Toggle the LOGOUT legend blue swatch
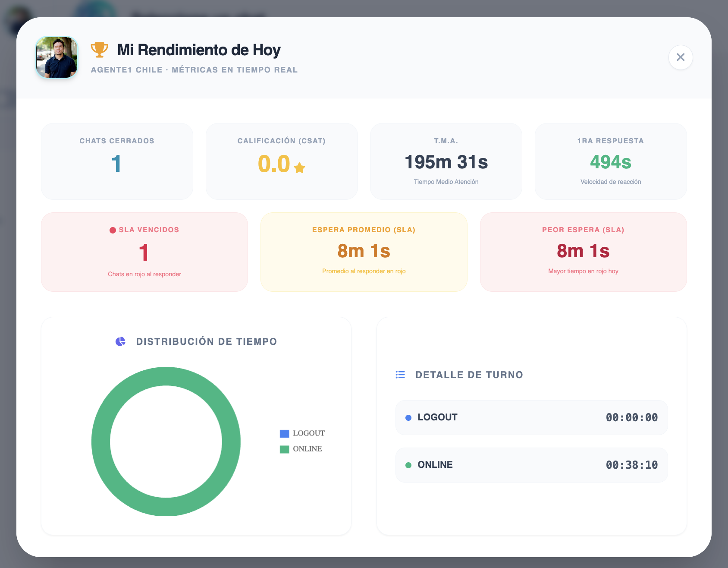The image size is (728, 568). (x=284, y=433)
